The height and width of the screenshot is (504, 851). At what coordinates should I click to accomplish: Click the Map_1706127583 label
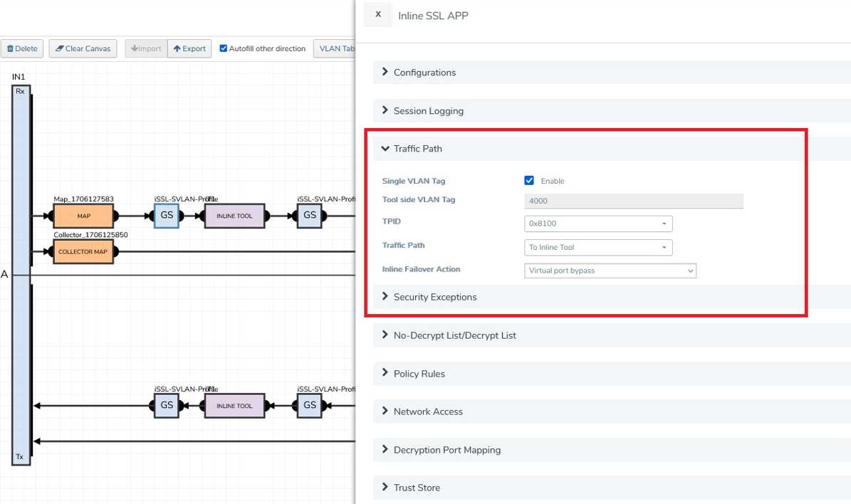coord(83,199)
